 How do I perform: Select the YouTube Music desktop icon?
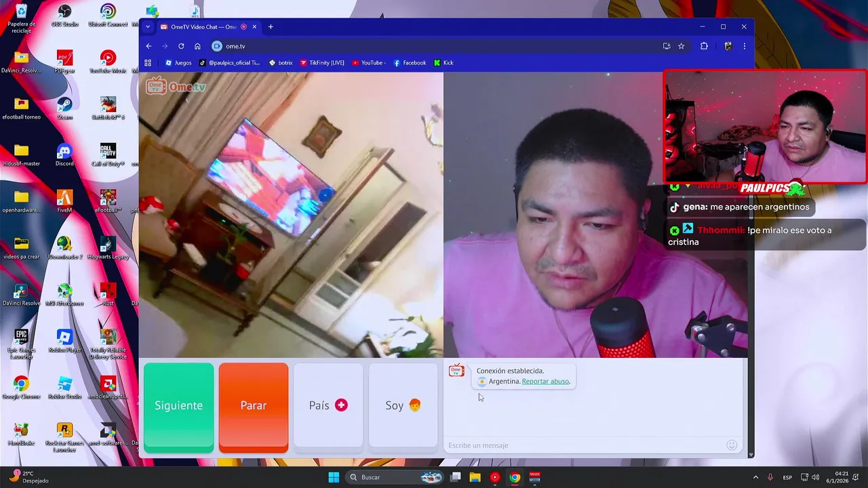point(108,62)
